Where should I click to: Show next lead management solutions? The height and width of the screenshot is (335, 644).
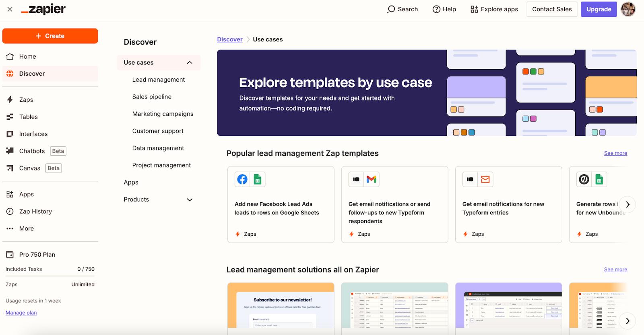coord(627,321)
